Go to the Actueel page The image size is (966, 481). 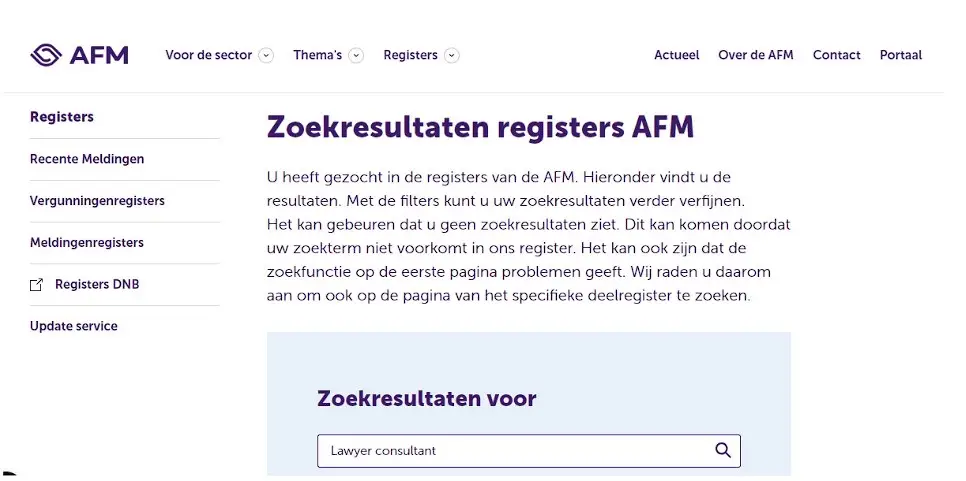click(x=676, y=55)
